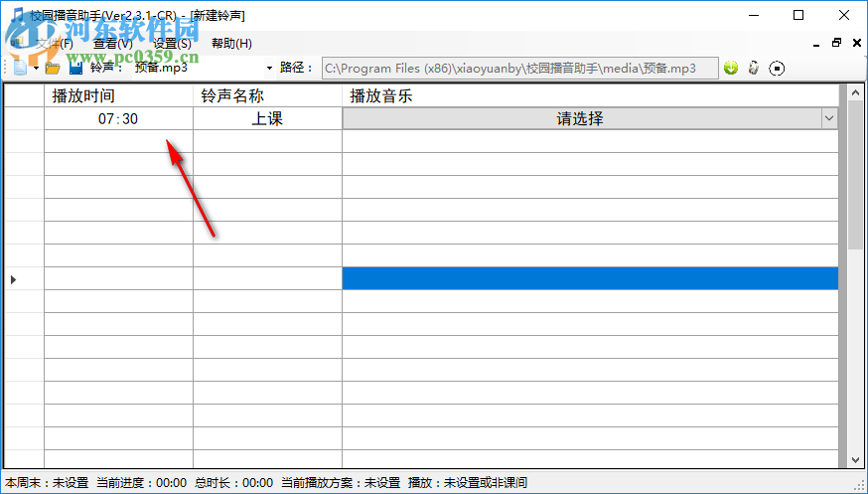This screenshot has height=494, width=868.
Task: Click the new ringtone file icon
Action: (x=21, y=68)
